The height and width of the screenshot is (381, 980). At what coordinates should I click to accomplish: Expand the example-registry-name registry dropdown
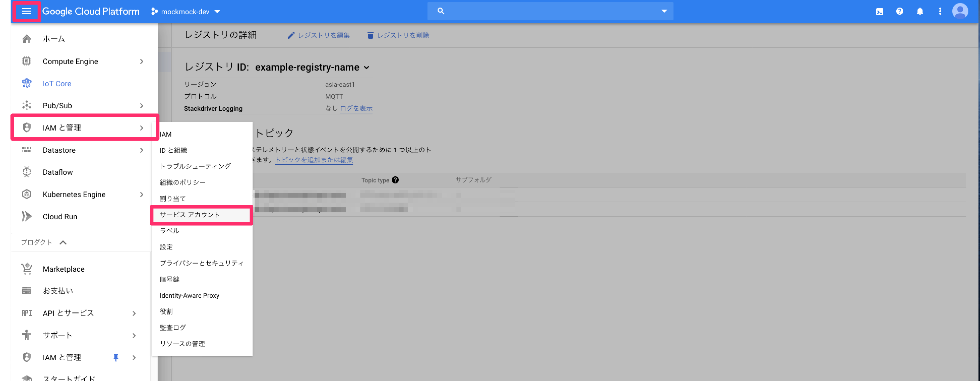click(x=366, y=68)
